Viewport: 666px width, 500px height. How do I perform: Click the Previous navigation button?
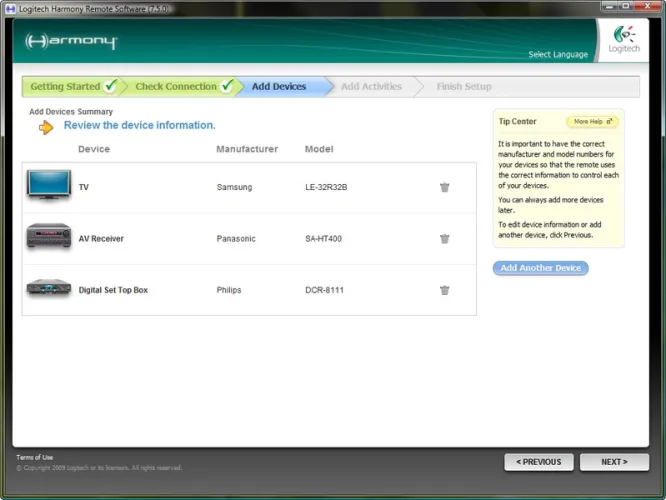point(539,462)
